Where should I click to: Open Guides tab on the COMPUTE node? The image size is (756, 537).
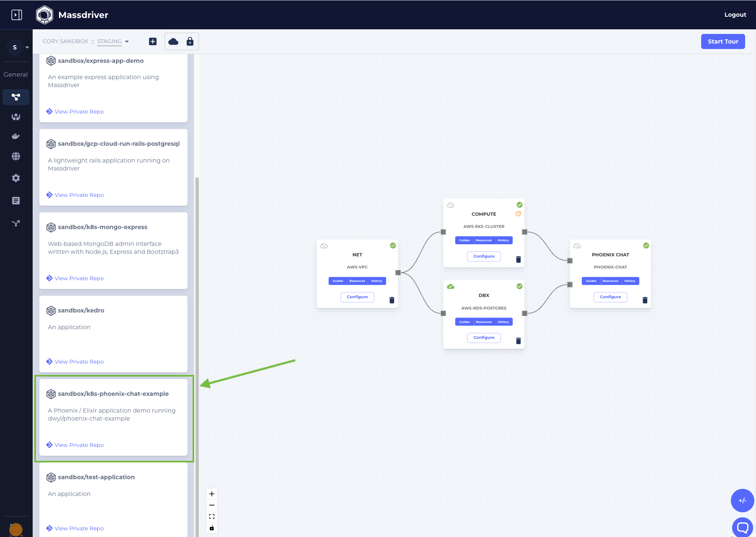click(x=465, y=240)
